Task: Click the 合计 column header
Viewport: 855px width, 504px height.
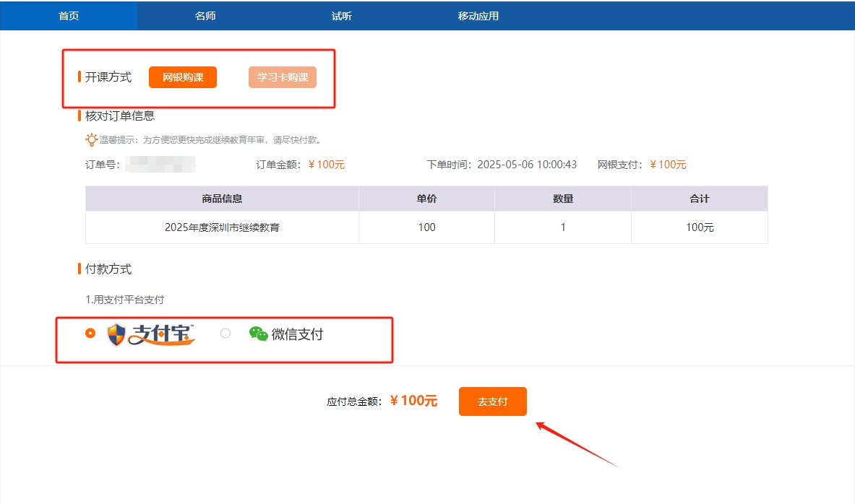Action: coord(699,199)
